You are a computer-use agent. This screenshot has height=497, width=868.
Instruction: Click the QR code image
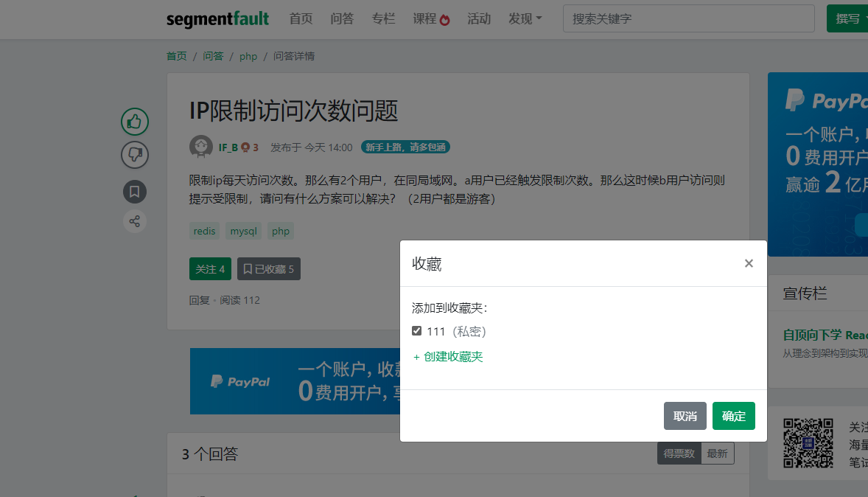(808, 443)
